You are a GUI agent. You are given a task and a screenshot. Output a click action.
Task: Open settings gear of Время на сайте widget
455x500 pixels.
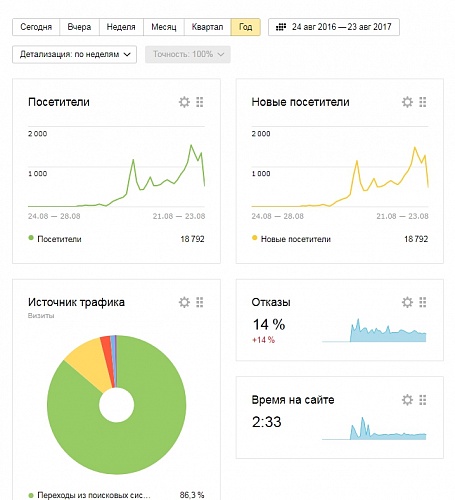point(407,400)
